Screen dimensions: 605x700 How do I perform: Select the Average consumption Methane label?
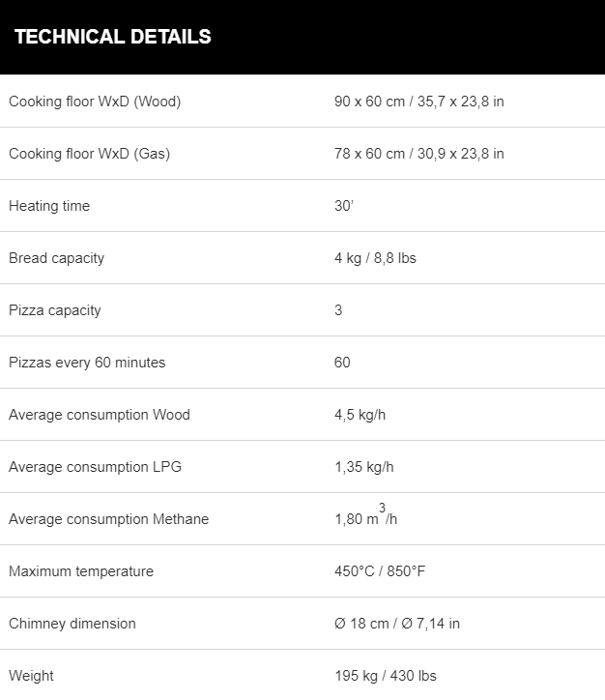109,519
